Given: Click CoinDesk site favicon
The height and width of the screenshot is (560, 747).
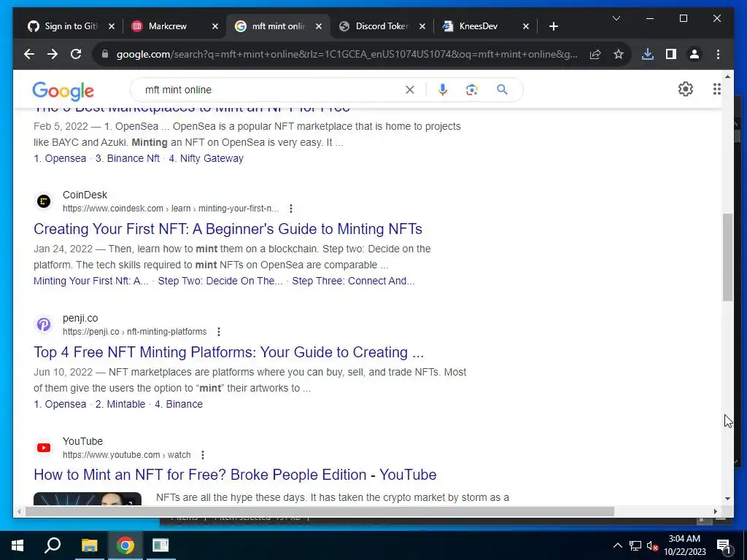Looking at the screenshot, I should [44, 201].
